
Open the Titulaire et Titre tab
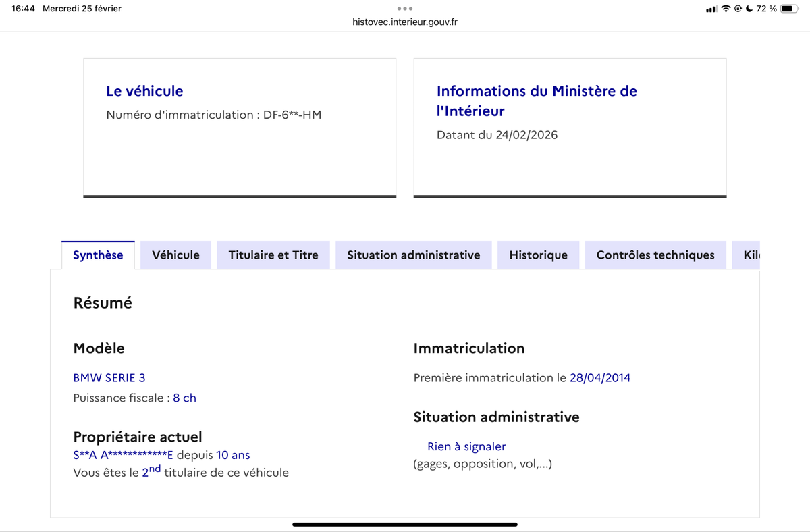(x=273, y=255)
